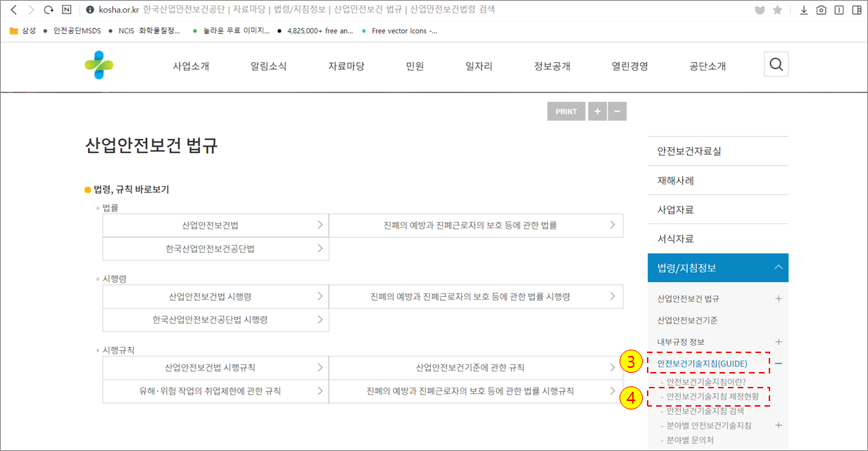Open 유해·위험 작업의 취업제한에 관한 규칙
The width and height of the screenshot is (868, 451).
click(x=215, y=391)
